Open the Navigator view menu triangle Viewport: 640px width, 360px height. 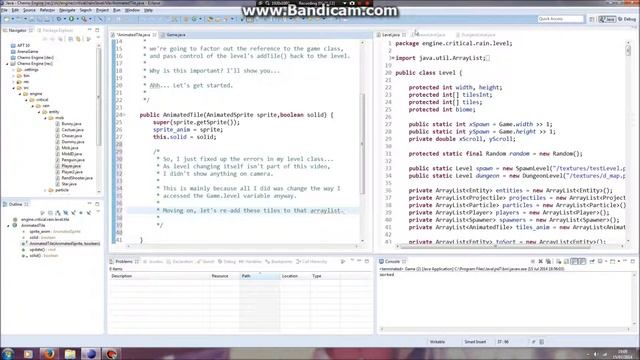pos(98,38)
